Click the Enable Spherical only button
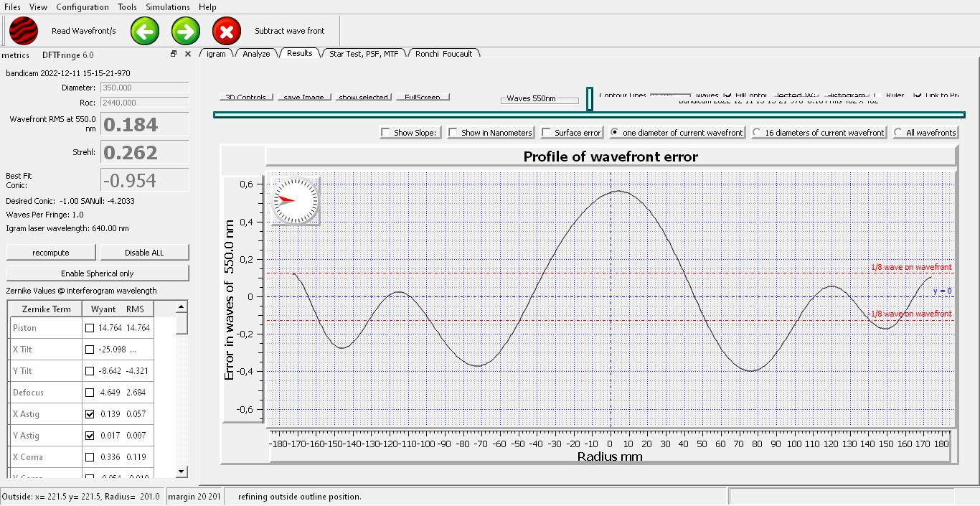The width and height of the screenshot is (980, 506). [x=98, y=273]
